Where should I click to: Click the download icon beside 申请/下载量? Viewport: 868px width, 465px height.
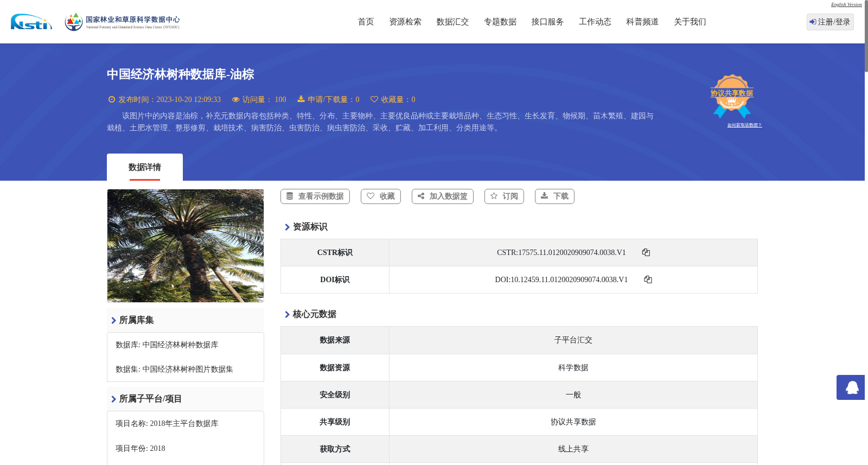click(x=301, y=99)
